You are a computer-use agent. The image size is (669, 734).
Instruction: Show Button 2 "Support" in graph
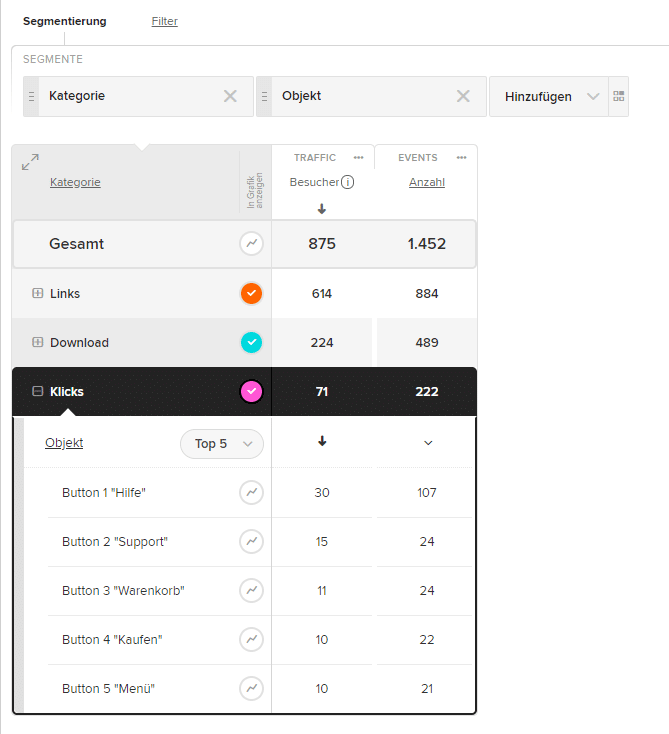click(251, 542)
